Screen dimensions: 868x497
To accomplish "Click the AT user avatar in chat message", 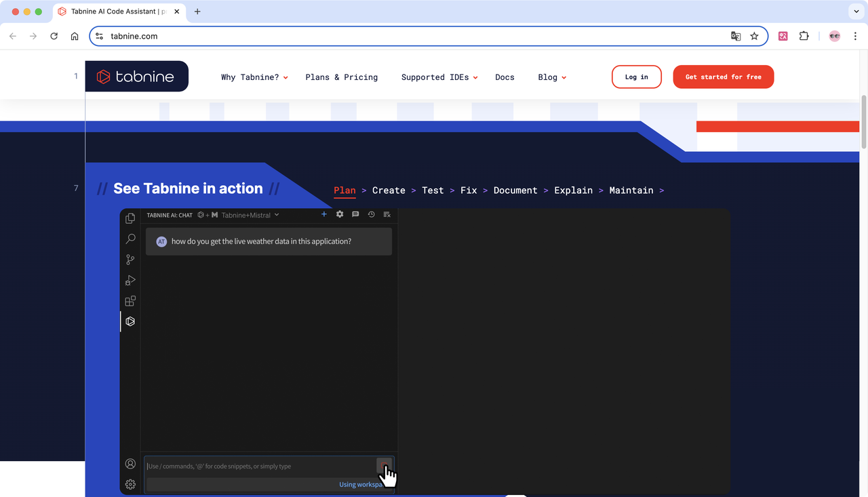I will [x=161, y=241].
